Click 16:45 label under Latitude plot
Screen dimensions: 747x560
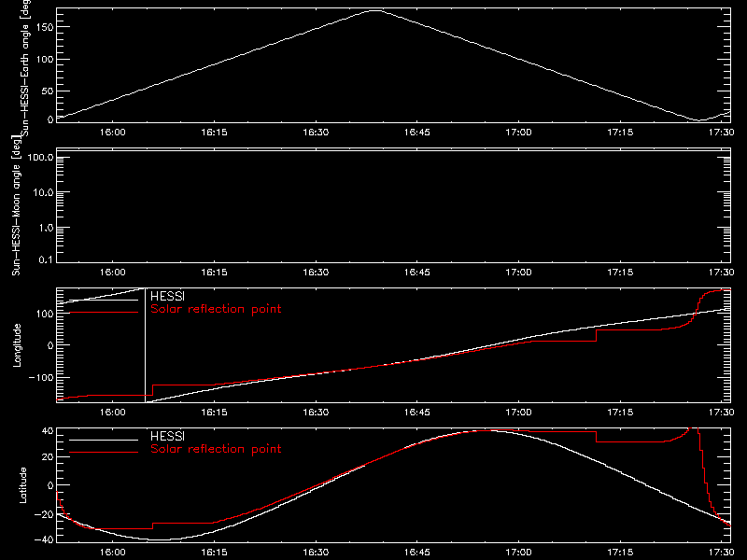pyautogui.click(x=417, y=553)
